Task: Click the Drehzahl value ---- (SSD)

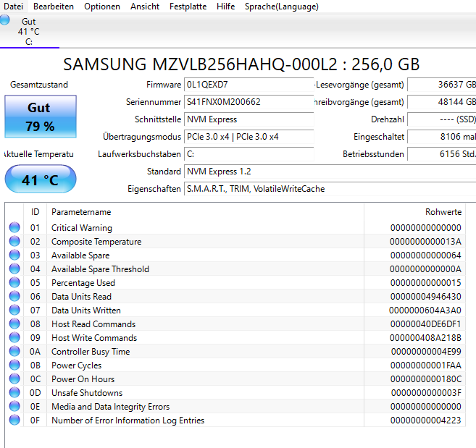Action: [442, 119]
